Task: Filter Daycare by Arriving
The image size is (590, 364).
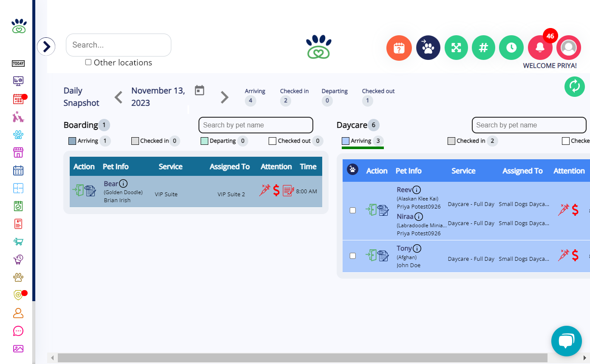Action: coord(363,141)
